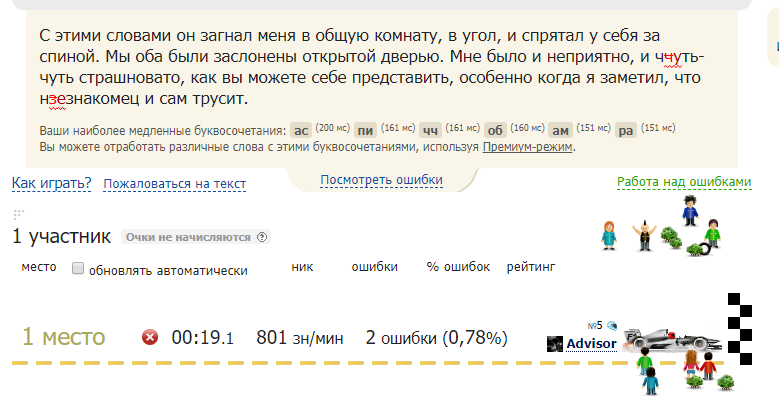Click the drag handle above участник heading
The width and height of the screenshot is (779, 415).
coord(17,214)
